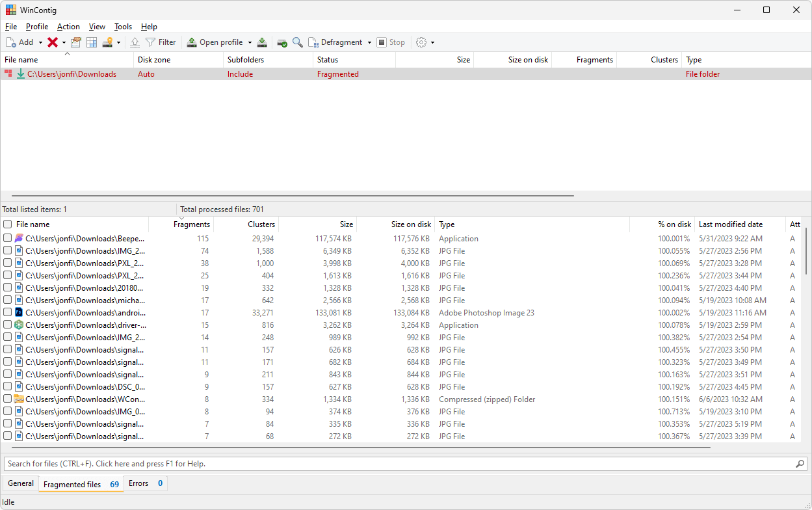Sort by Fragments column header in lower list
Image resolution: width=812 pixels, height=510 pixels.
pos(181,224)
